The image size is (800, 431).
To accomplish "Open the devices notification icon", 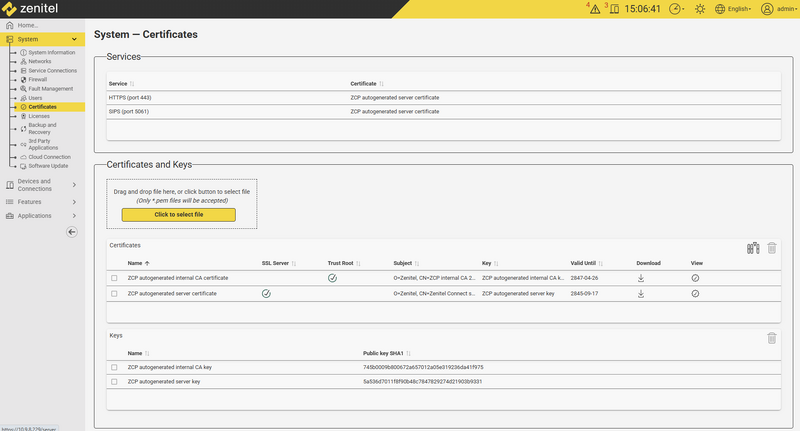I will (x=614, y=9).
